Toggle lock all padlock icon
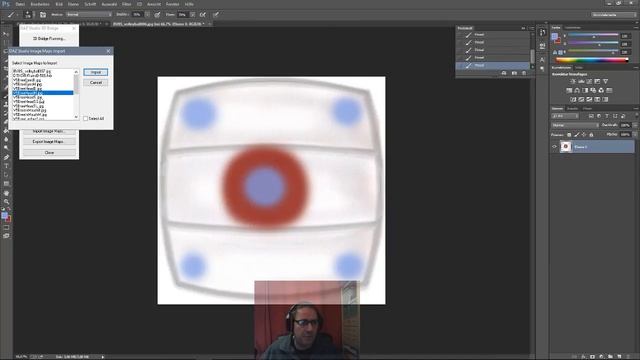 tap(591, 135)
